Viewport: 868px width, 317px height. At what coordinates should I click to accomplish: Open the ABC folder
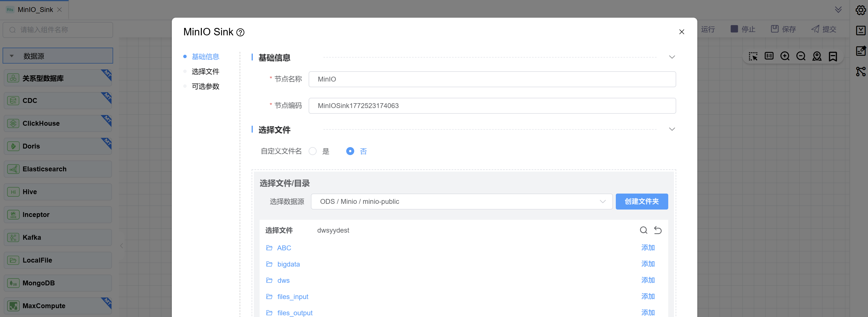click(x=284, y=248)
